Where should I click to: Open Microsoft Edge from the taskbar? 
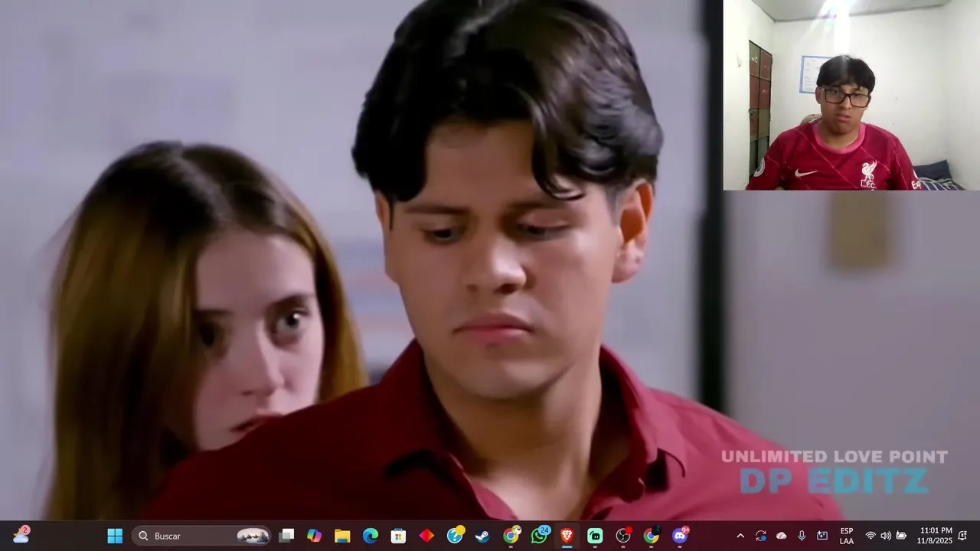[x=371, y=536]
